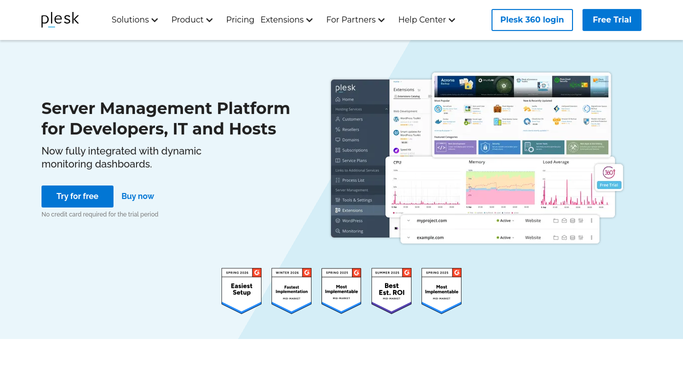This screenshot has height=384, width=683.
Task: Open the For Partners dropdown
Action: pyautogui.click(x=355, y=20)
